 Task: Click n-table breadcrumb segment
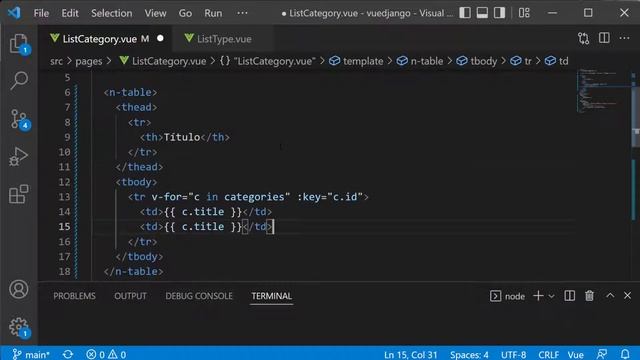(420, 61)
